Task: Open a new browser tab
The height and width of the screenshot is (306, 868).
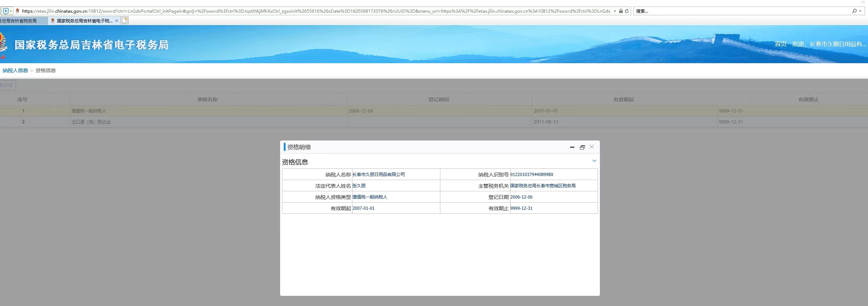Action: click(x=125, y=21)
